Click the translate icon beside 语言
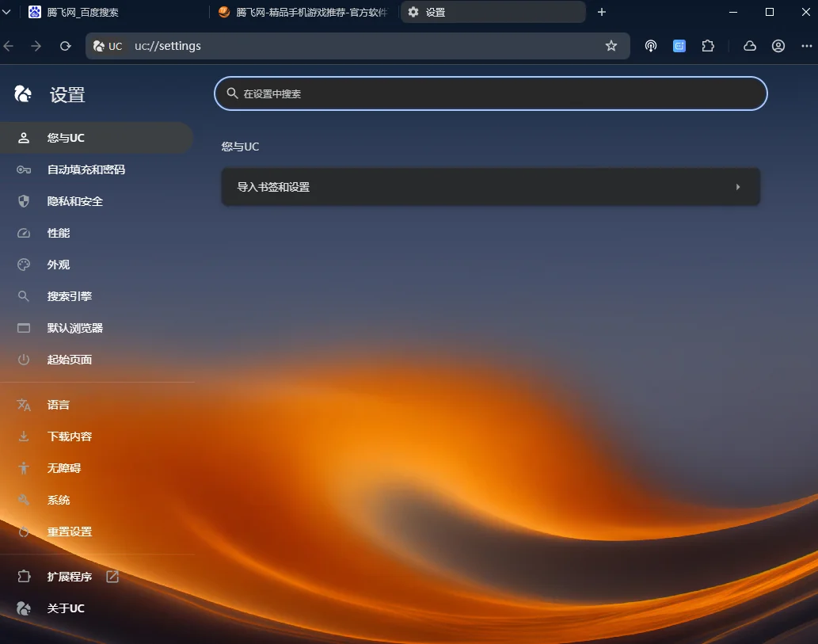This screenshot has height=644, width=818. click(24, 405)
